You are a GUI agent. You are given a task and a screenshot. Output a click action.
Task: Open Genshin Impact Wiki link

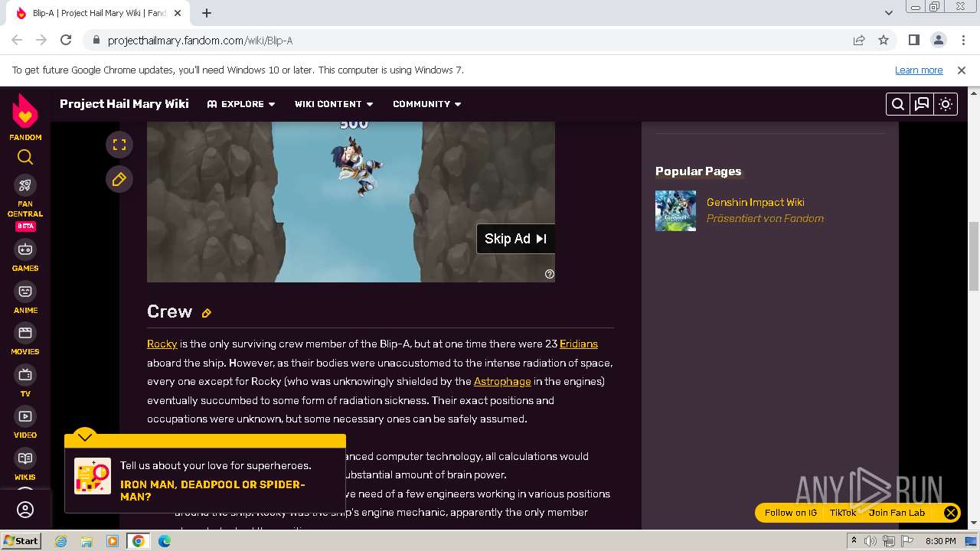pyautogui.click(x=755, y=202)
